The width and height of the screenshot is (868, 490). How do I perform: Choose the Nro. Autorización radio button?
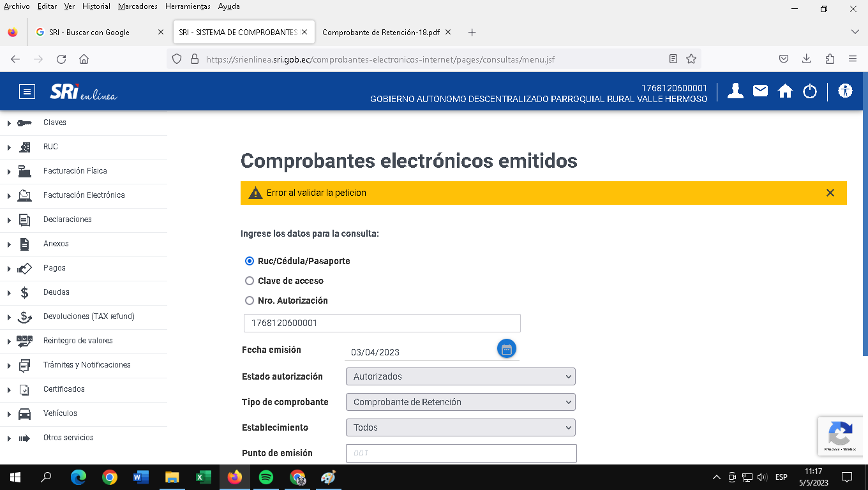(250, 301)
